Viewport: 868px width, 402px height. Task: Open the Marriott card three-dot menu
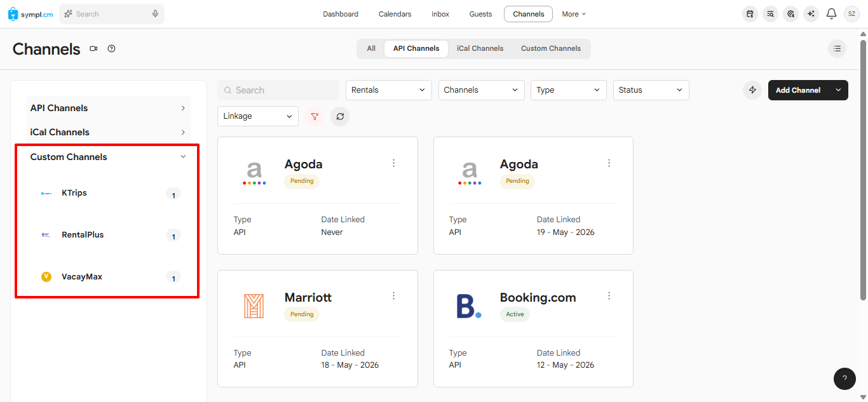pyautogui.click(x=393, y=296)
